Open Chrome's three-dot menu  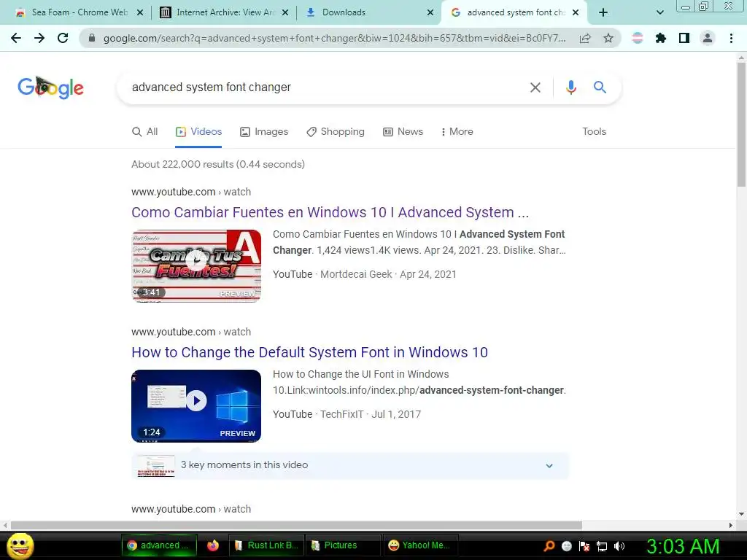pos(731,38)
